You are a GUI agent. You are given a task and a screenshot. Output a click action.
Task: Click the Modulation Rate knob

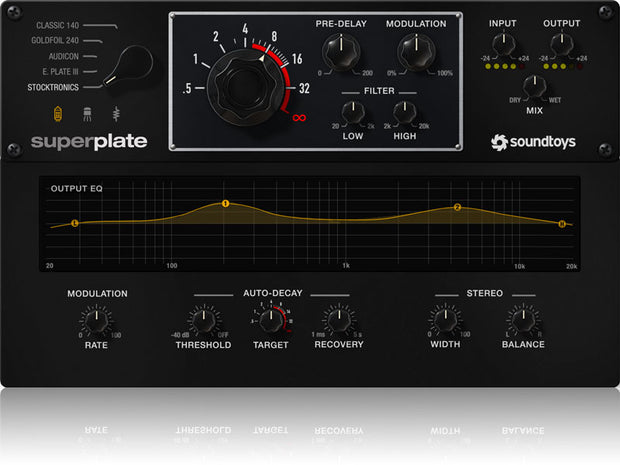[x=96, y=321]
